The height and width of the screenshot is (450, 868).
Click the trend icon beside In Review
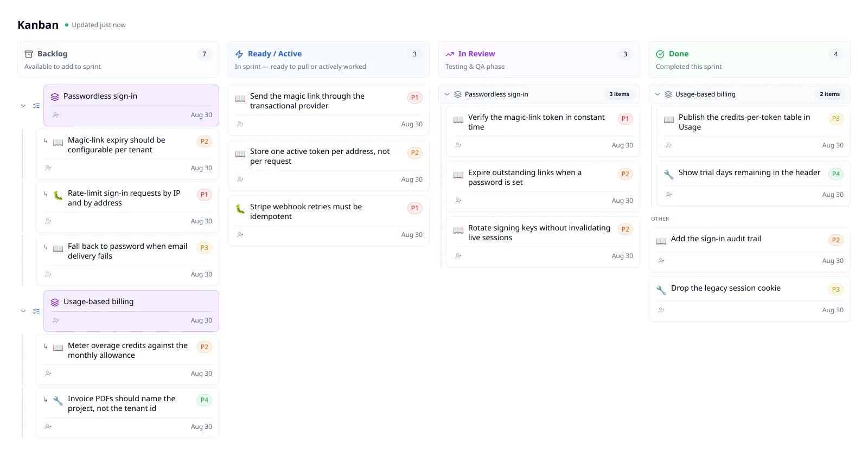pos(450,54)
